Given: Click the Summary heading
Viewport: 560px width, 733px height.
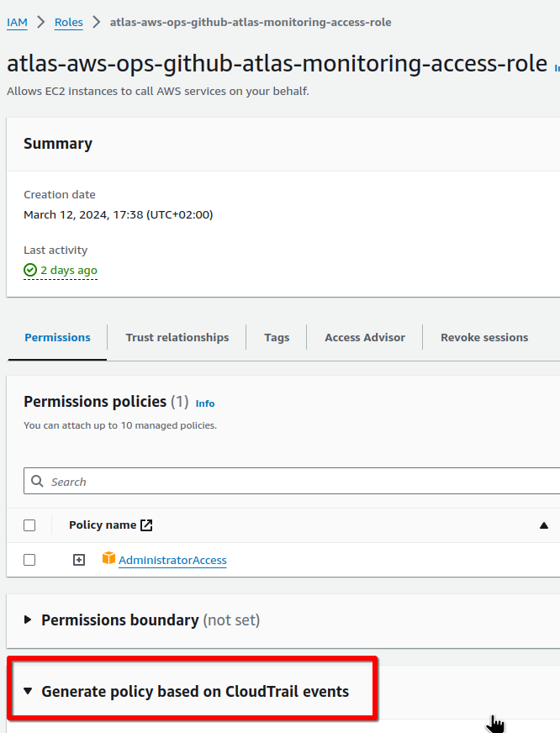Looking at the screenshot, I should tap(58, 144).
